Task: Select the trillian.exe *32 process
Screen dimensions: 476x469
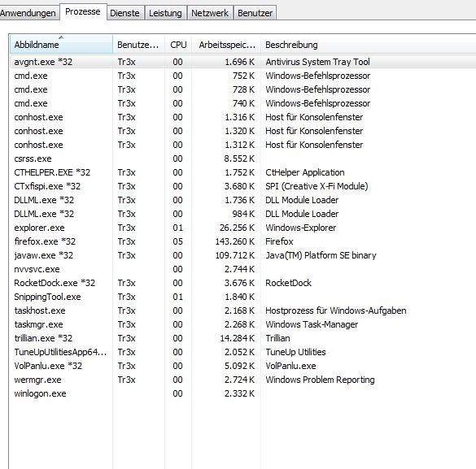Action: pyautogui.click(x=242, y=338)
